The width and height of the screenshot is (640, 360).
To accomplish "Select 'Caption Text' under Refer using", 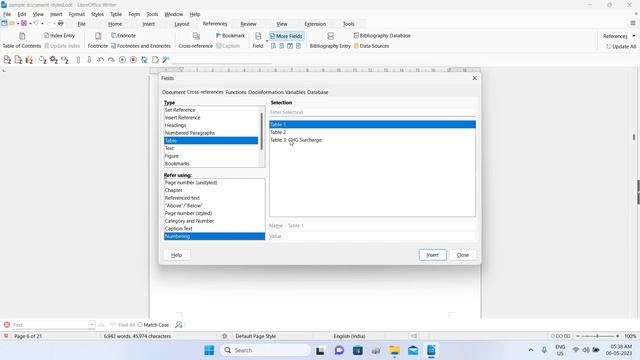I will [214, 229].
